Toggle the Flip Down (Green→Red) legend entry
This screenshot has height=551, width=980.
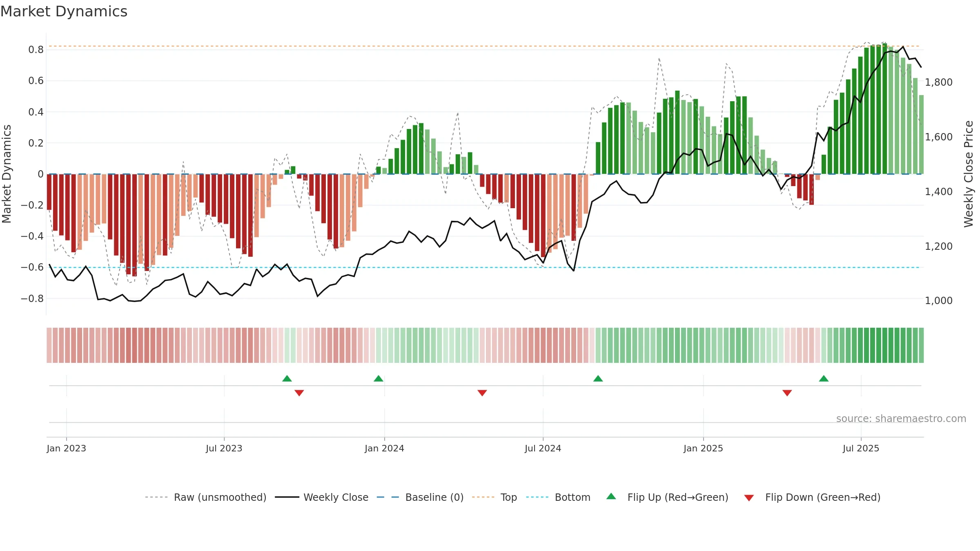[812, 497]
